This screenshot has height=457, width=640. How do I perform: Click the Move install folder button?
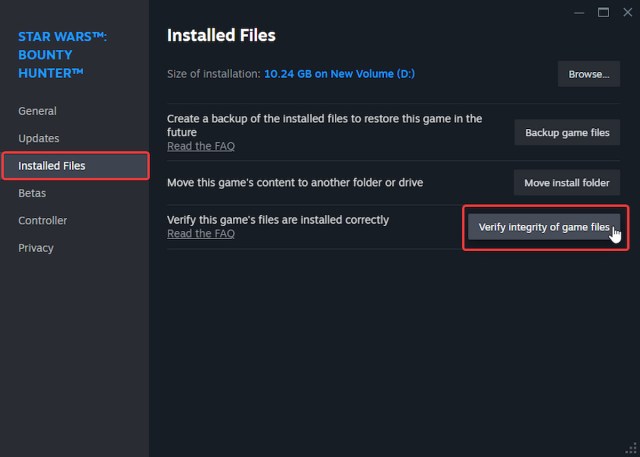click(567, 183)
